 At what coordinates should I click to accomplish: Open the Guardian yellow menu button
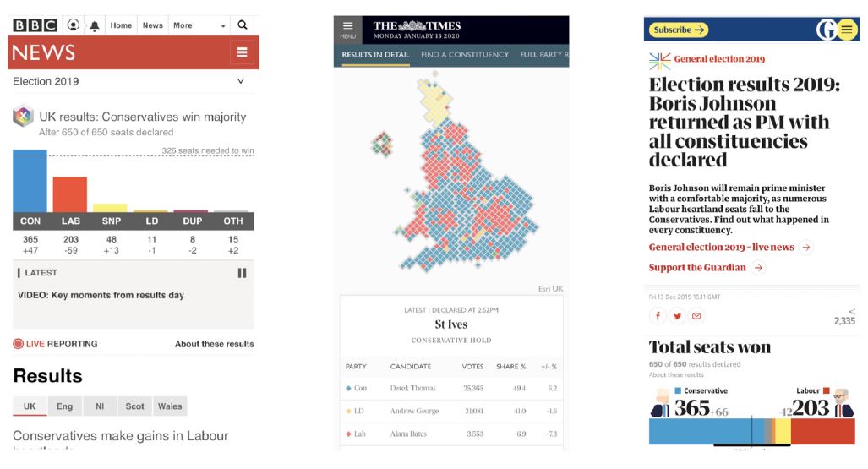coord(847,30)
